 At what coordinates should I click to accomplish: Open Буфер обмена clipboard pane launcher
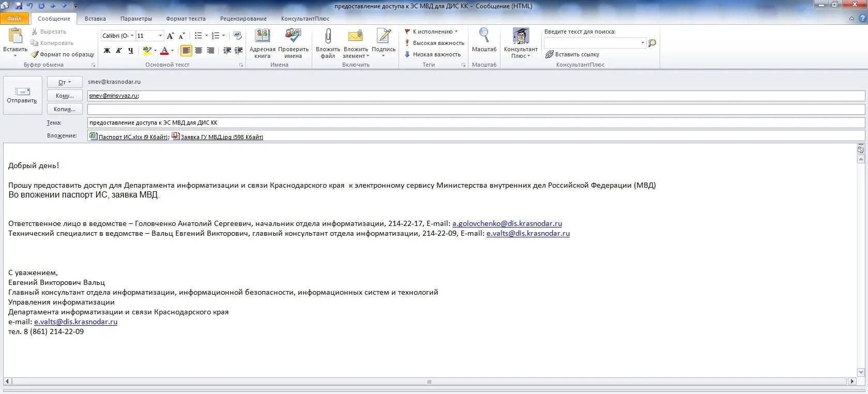click(x=94, y=65)
